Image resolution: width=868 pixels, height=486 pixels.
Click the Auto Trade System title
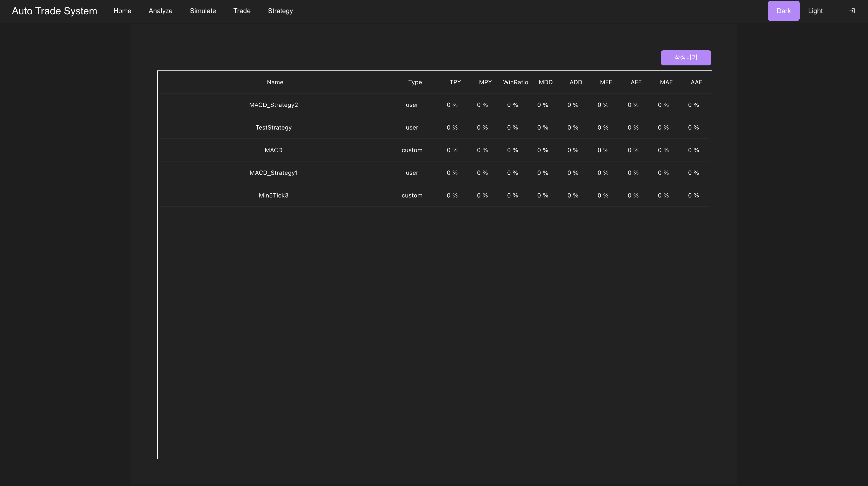coord(55,11)
